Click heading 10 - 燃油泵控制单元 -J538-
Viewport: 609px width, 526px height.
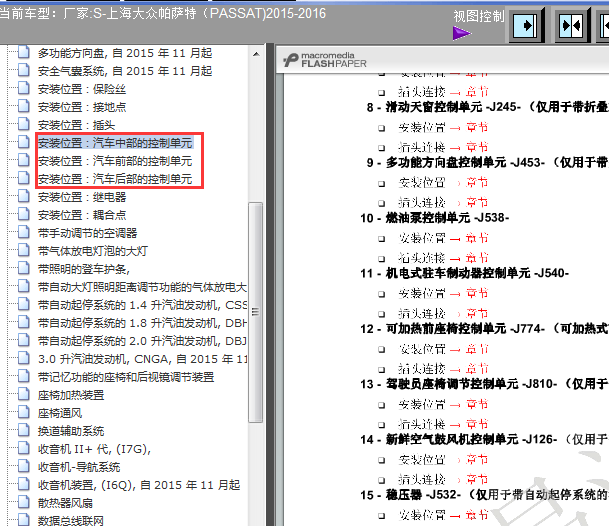tap(435, 218)
